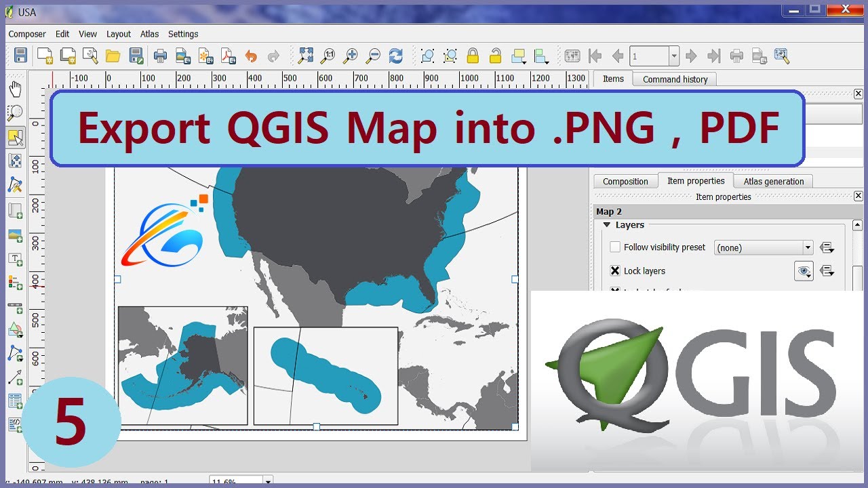The image size is (868, 488).
Task: Open the Align items dropdown
Action: 541,56
